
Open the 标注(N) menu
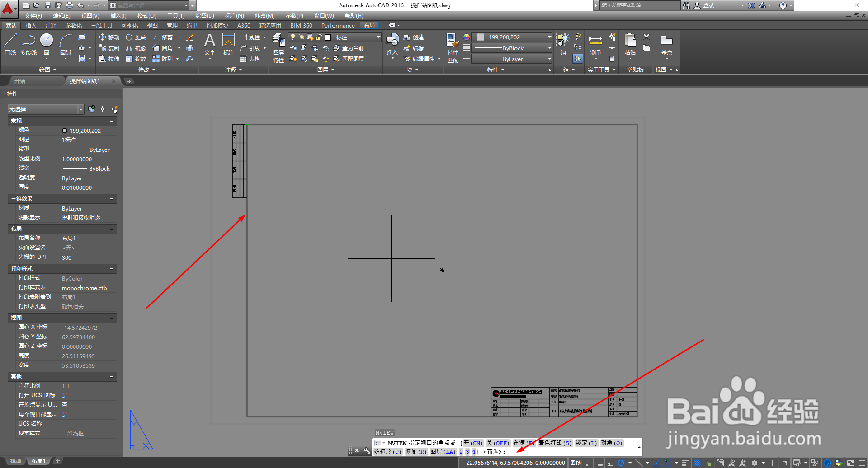click(234, 16)
